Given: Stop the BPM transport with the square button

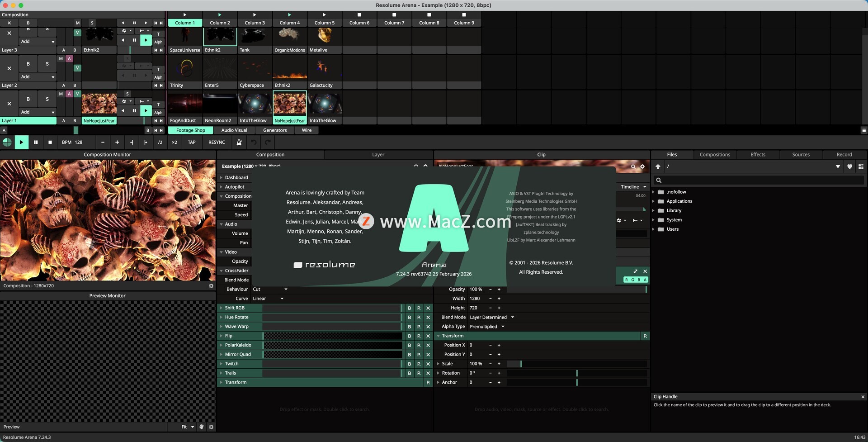Looking at the screenshot, I should (50, 142).
